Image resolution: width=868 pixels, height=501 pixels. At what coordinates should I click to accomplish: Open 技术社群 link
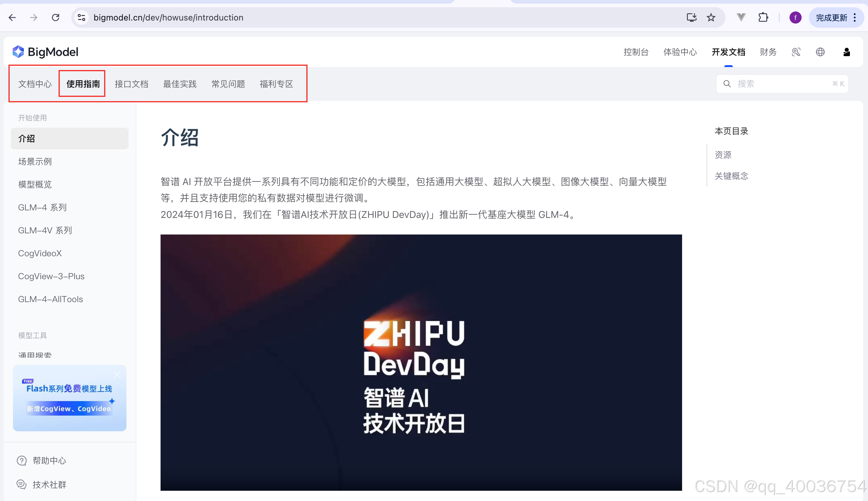click(49, 484)
